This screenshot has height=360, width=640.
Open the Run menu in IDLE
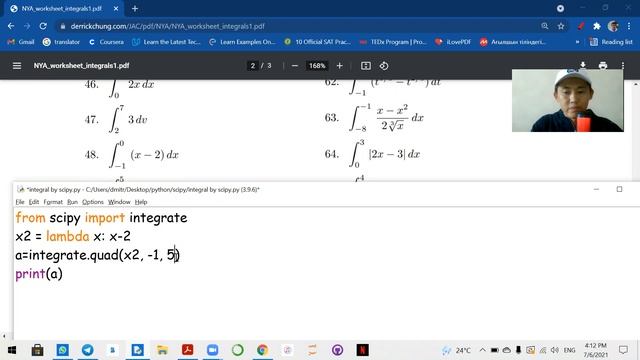point(72,202)
